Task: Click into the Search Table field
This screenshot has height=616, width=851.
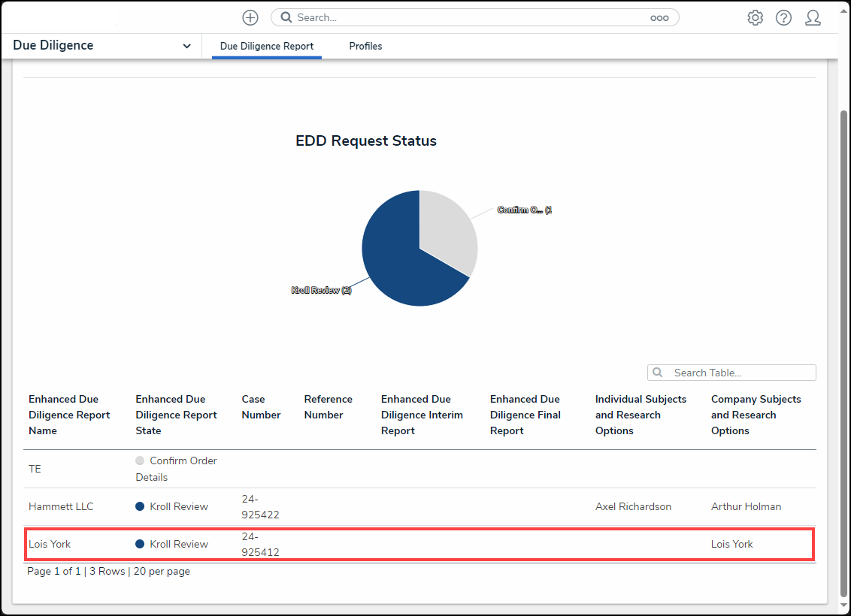Action: (x=731, y=373)
